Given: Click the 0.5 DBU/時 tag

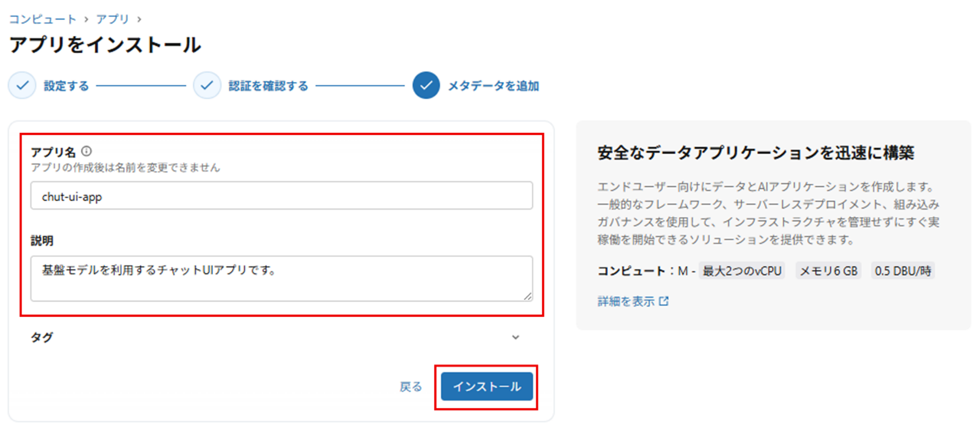Looking at the screenshot, I should click(x=903, y=271).
